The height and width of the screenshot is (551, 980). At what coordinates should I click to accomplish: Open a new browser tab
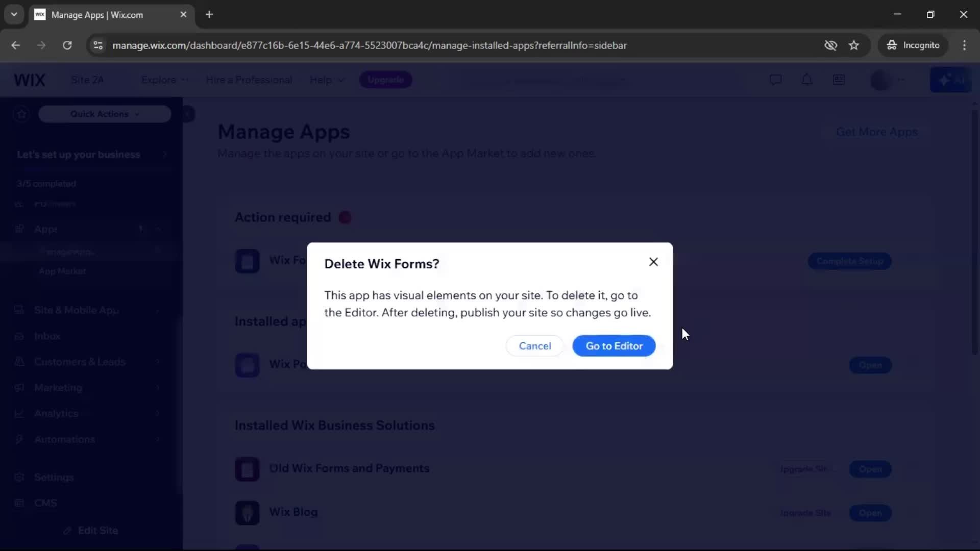(x=209, y=15)
